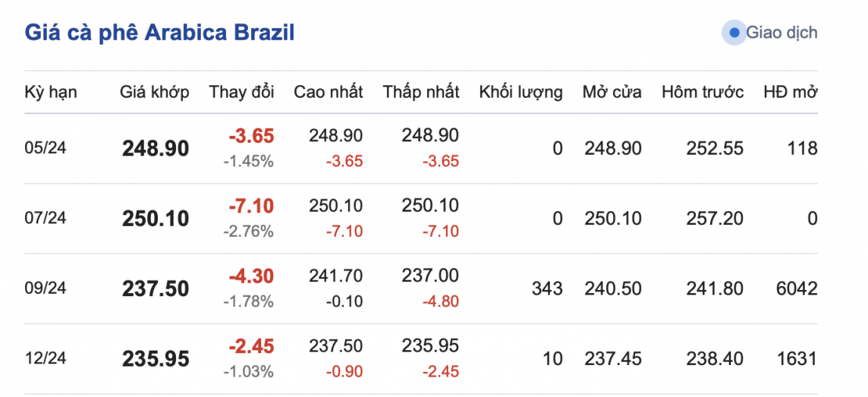
Task: Click the 6042 open interest value
Action: pos(797,288)
